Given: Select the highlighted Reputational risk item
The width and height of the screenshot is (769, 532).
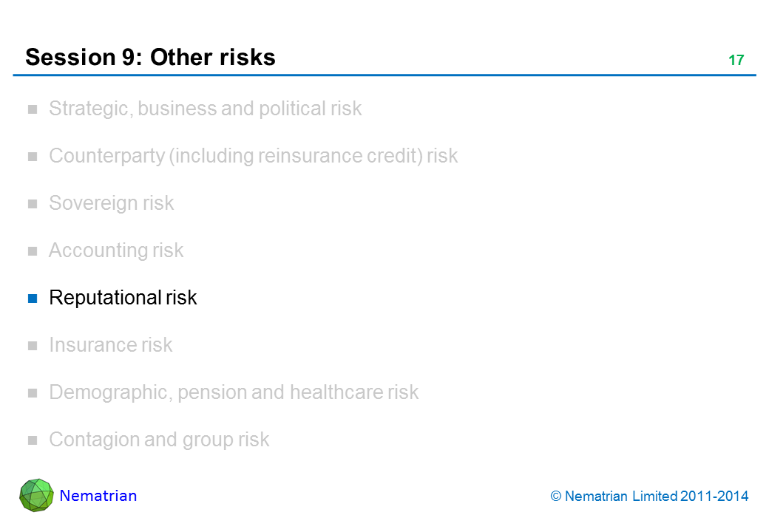Looking at the screenshot, I should pyautogui.click(x=123, y=298).
